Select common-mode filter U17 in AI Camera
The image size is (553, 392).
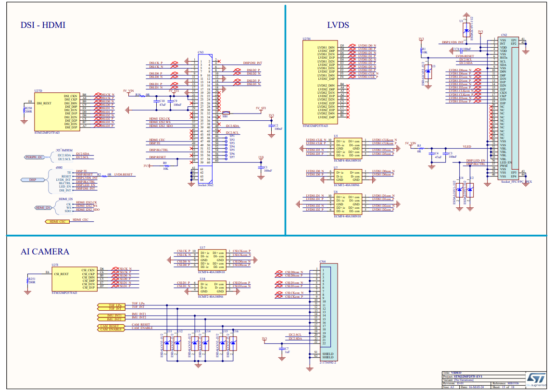(x=212, y=260)
